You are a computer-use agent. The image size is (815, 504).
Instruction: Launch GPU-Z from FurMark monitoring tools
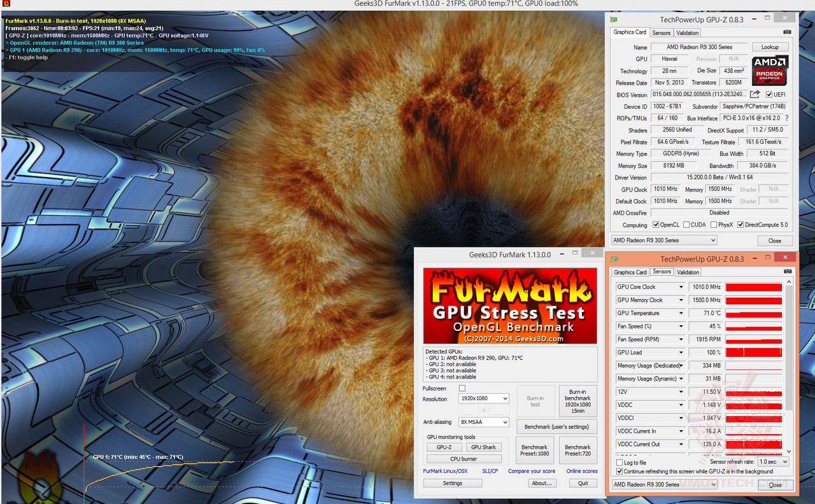point(444,447)
